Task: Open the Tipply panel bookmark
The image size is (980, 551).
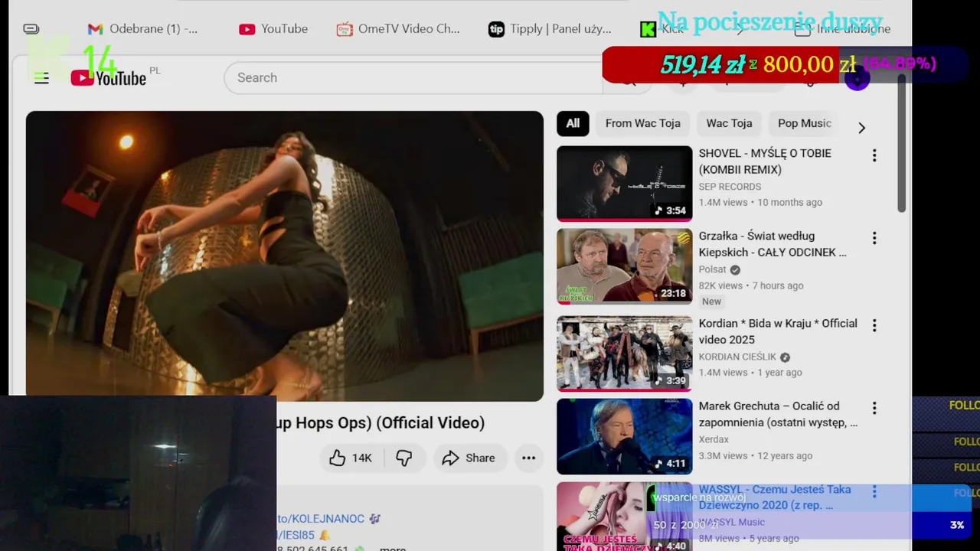Action: (x=550, y=29)
